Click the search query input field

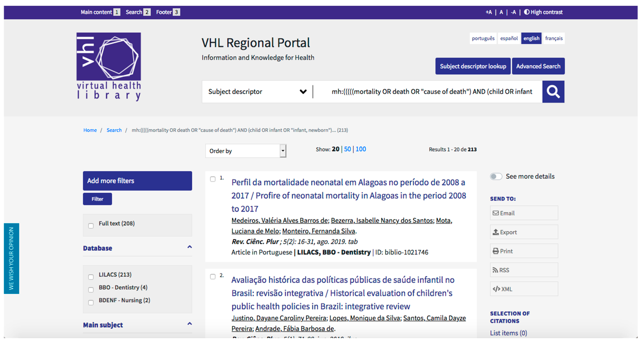point(431,92)
